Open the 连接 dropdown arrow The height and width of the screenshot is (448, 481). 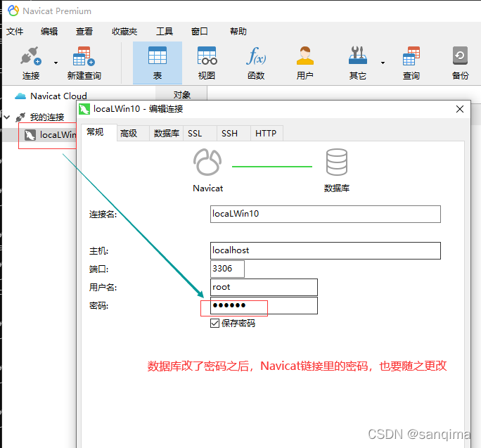pos(56,63)
